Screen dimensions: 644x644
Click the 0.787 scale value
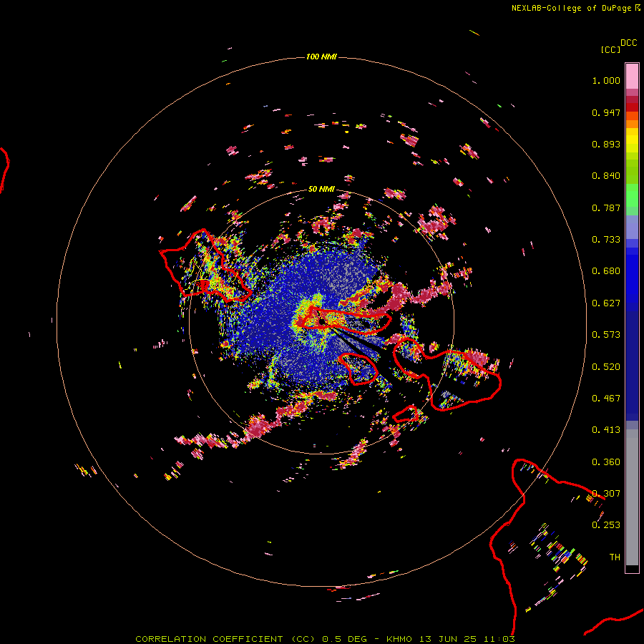coord(606,208)
